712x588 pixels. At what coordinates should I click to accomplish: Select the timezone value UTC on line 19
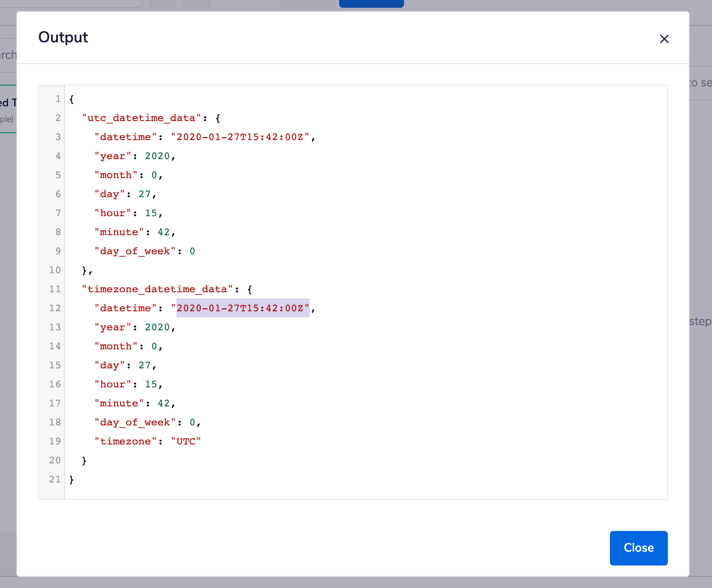coord(186,441)
